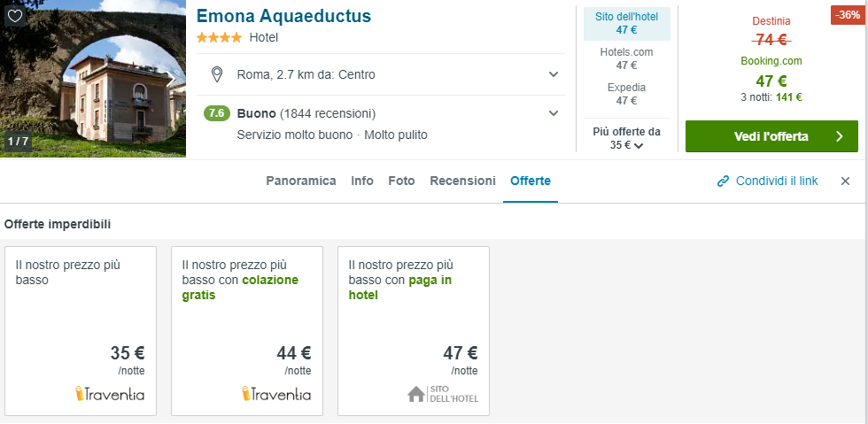
Task: Click the heart favorite icon on photo
Action: coord(15,15)
